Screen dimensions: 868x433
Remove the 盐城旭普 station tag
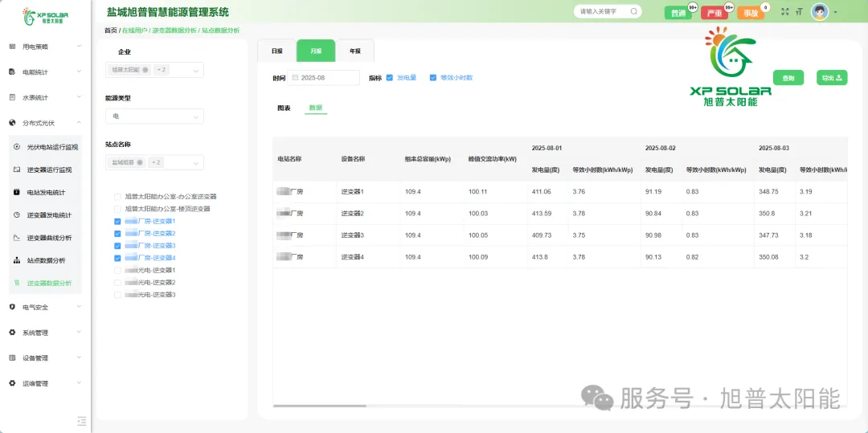coord(140,162)
